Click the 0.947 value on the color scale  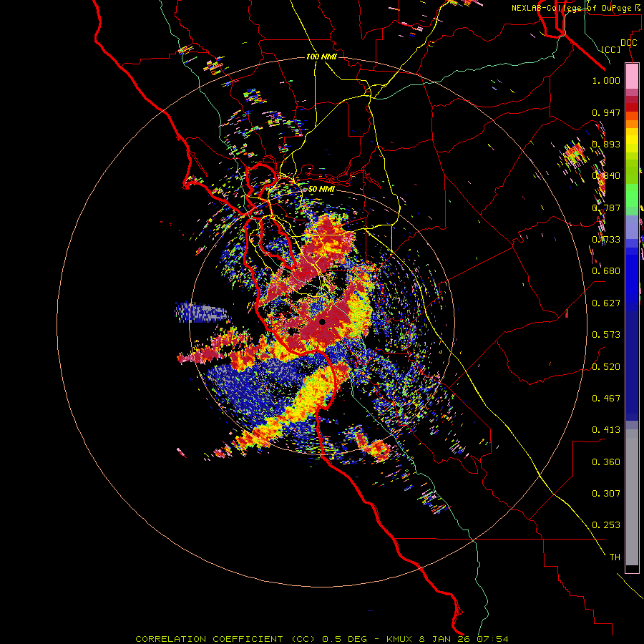606,112
